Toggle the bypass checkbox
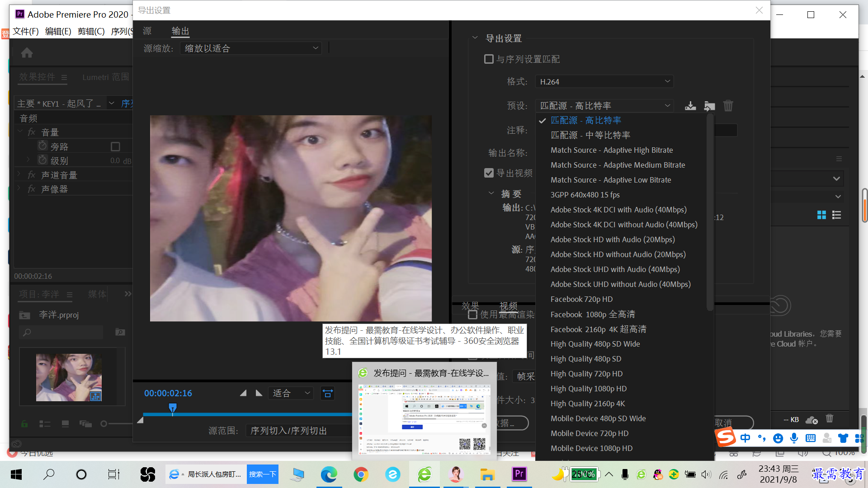This screenshot has height=488, width=868. 115,146
